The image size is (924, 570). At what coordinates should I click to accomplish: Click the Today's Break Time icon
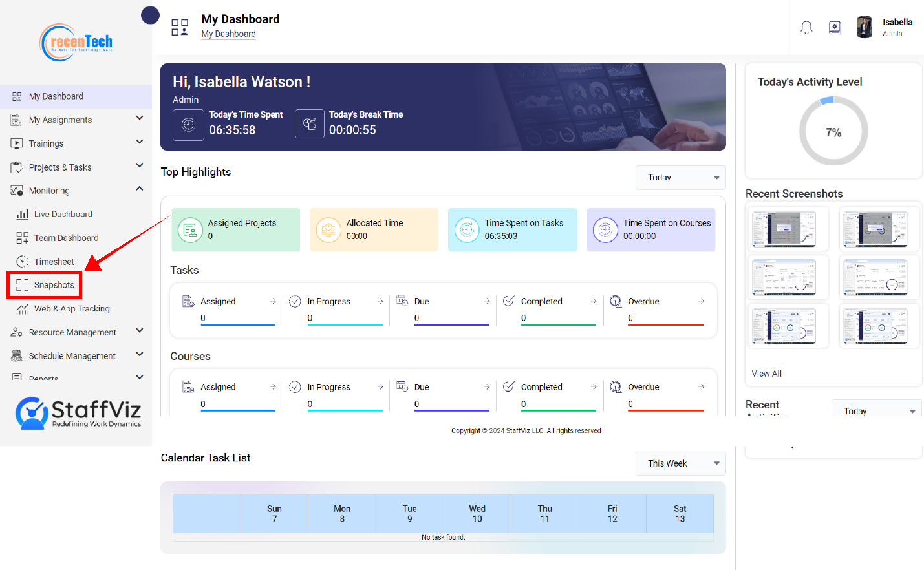[x=310, y=124]
